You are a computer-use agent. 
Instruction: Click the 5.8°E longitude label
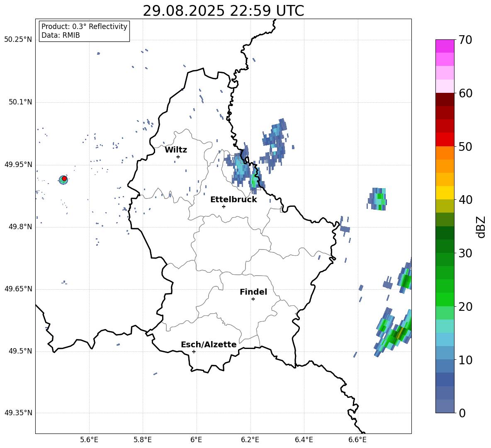(x=143, y=440)
